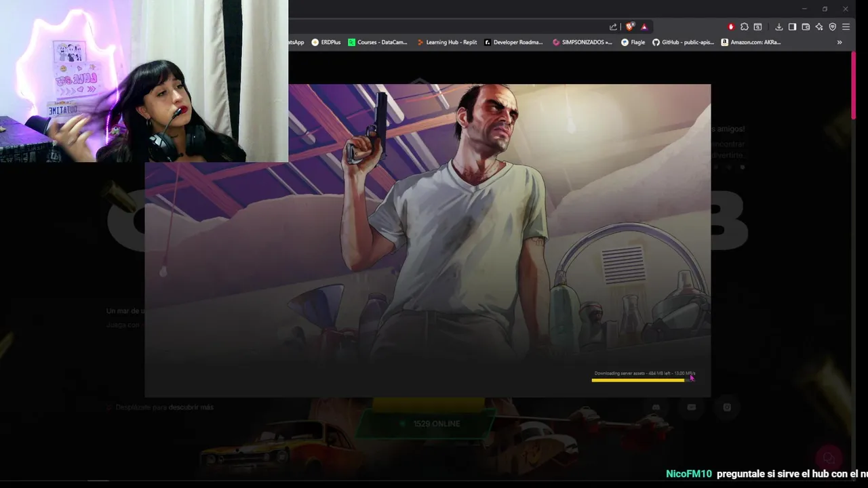Open the Courses - DataCamp bookmark
Screen dimensions: 868x488
[378, 42]
